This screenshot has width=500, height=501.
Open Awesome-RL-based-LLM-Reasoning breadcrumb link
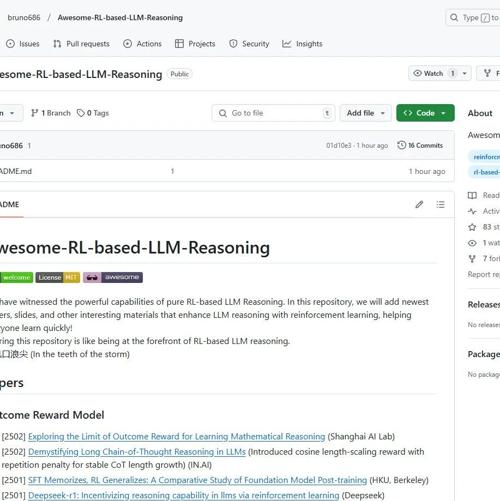tap(120, 17)
